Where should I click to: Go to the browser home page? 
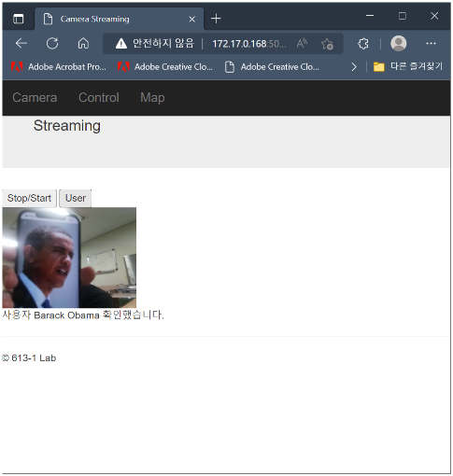point(83,43)
